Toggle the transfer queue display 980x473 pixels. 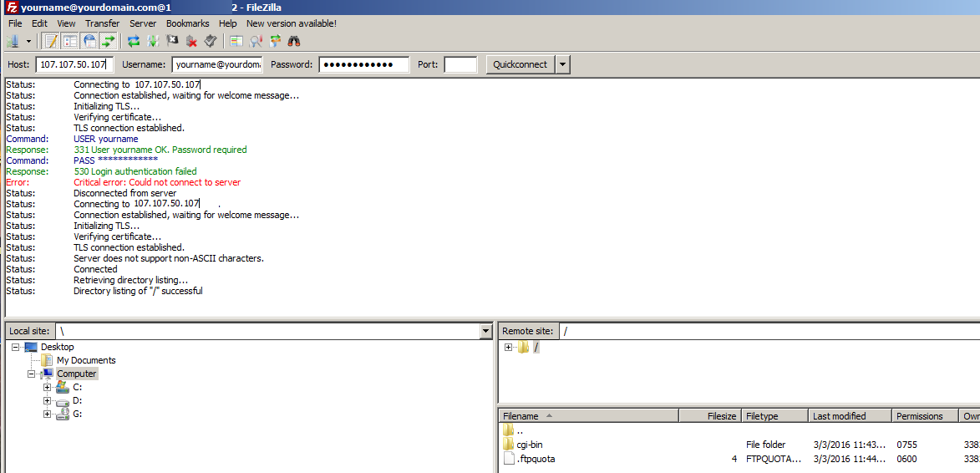pyautogui.click(x=109, y=40)
